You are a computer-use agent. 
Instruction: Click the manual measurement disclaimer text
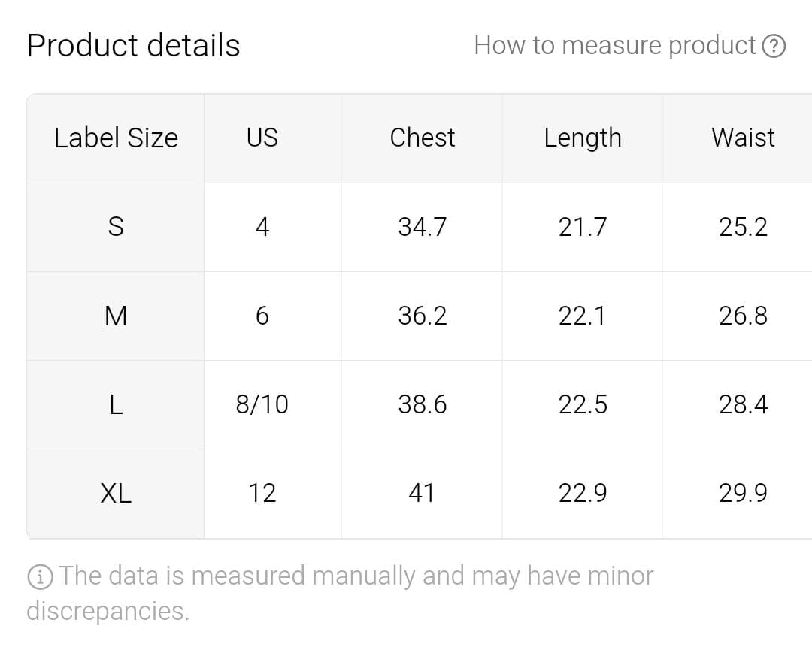353,576
